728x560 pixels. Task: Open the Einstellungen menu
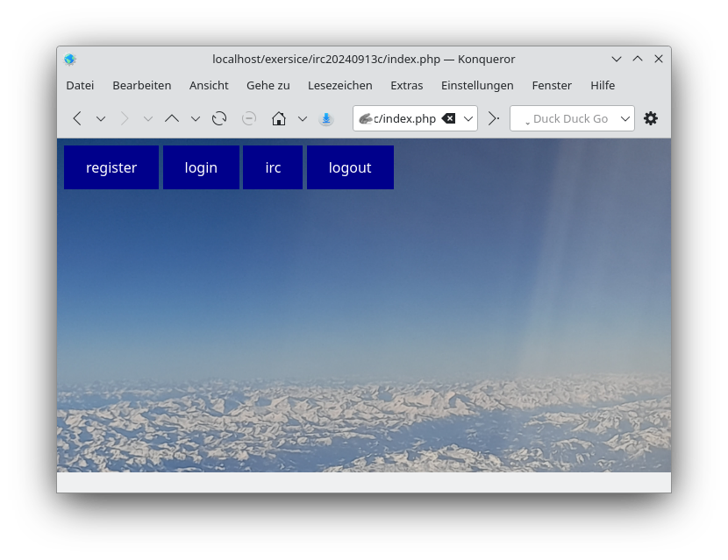pos(477,85)
